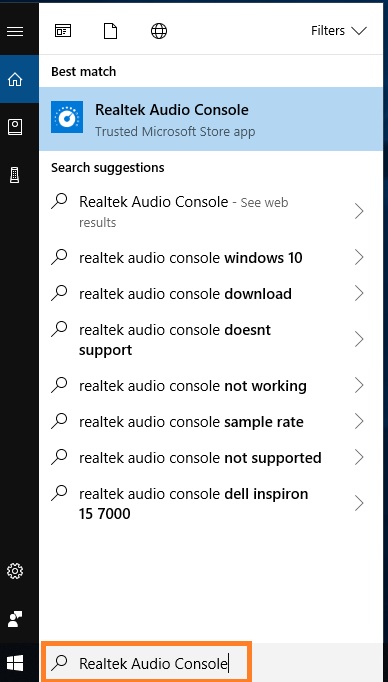Launch Realtek Audio Console best match
Image resolution: width=388 pixels, height=682 pixels.
211,119
